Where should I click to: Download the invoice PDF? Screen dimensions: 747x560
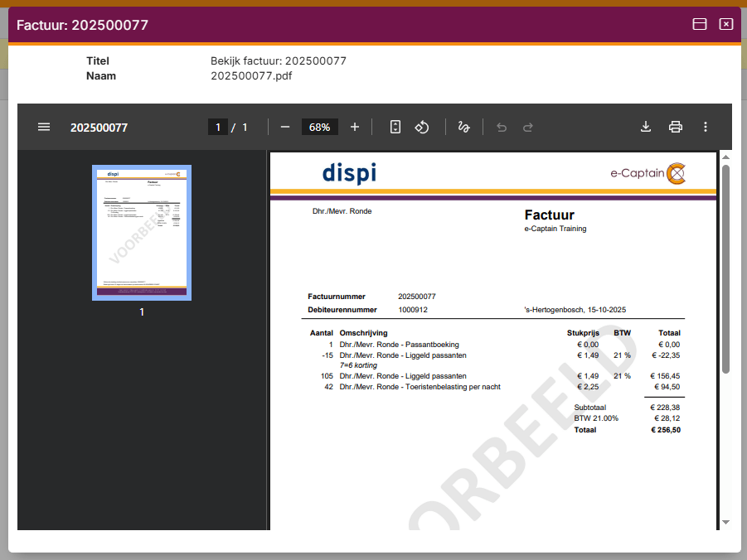(x=646, y=127)
